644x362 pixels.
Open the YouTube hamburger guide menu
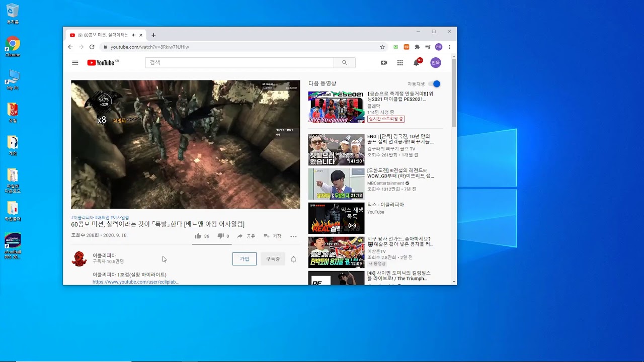coord(75,63)
